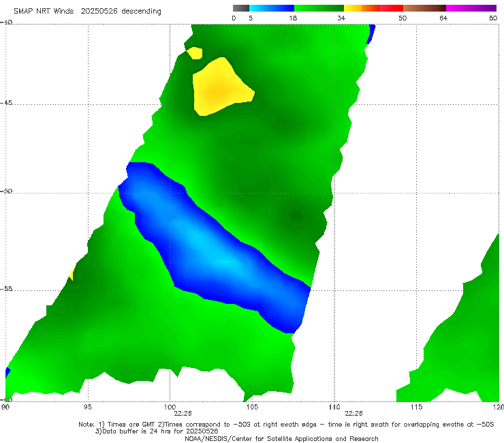Screen dimensions: 504x443
Task: Click the small blue patch at the swath's top-right edge
Action: (371, 34)
